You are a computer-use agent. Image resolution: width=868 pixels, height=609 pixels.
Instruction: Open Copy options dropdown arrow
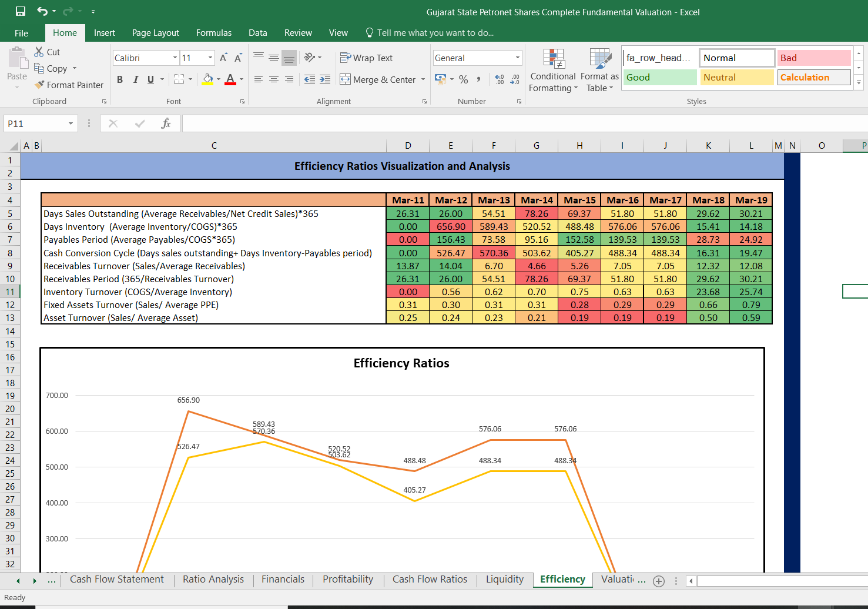pyautogui.click(x=75, y=68)
